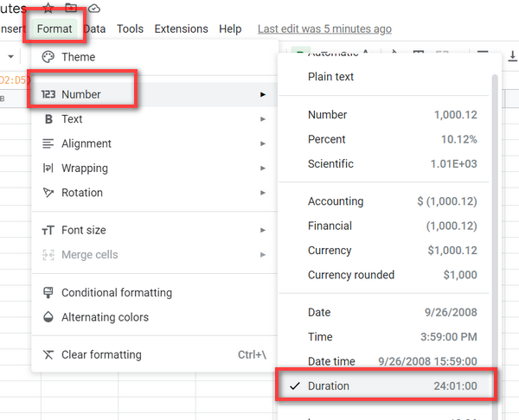
Task: Expand the Wrapping submenu arrow
Action: 262,169
